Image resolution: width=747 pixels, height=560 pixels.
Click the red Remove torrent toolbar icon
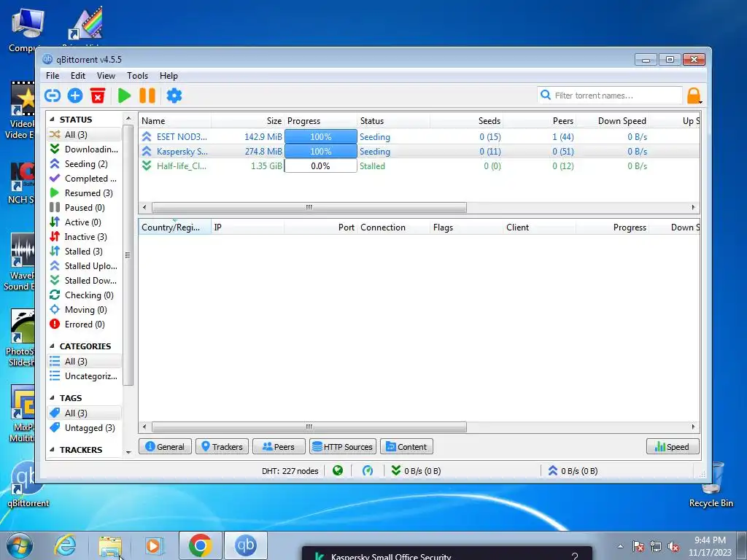point(98,96)
